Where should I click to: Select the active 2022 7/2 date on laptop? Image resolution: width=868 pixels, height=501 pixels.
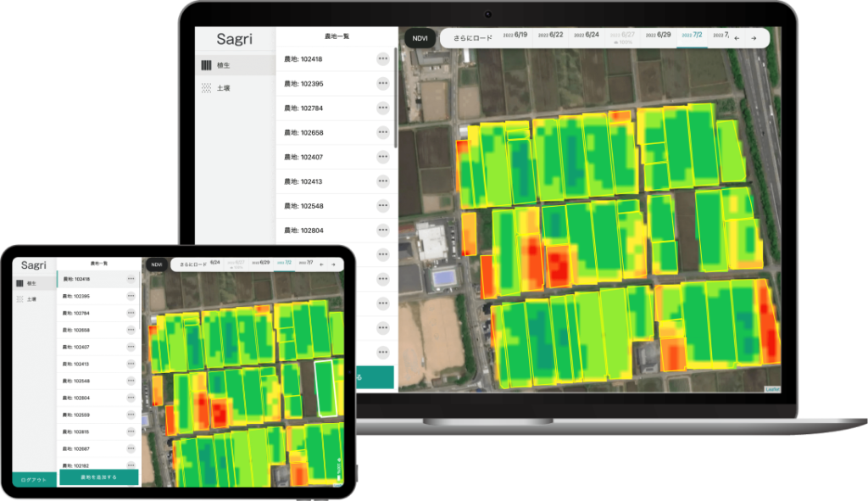[692, 36]
